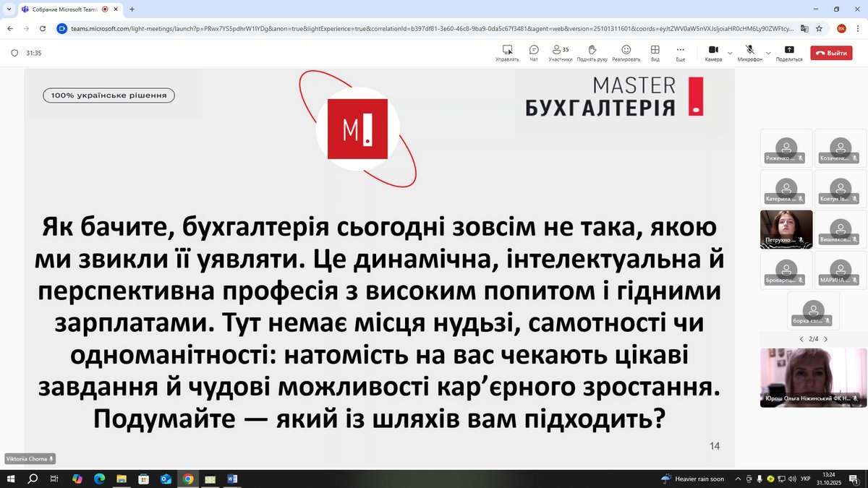Screen dimensions: 868x488
Task: Select Юрош Ольга video thumbnail
Action: [x=811, y=377]
